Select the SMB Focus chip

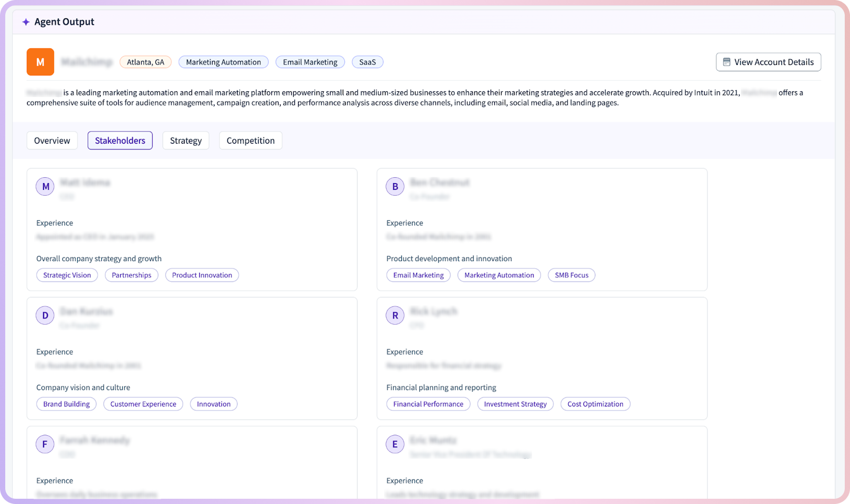572,275
